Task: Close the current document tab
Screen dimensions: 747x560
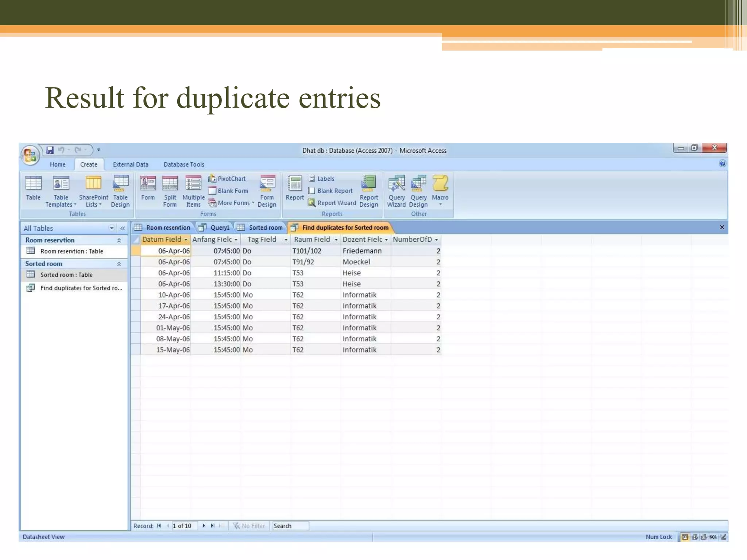Action: (x=722, y=227)
